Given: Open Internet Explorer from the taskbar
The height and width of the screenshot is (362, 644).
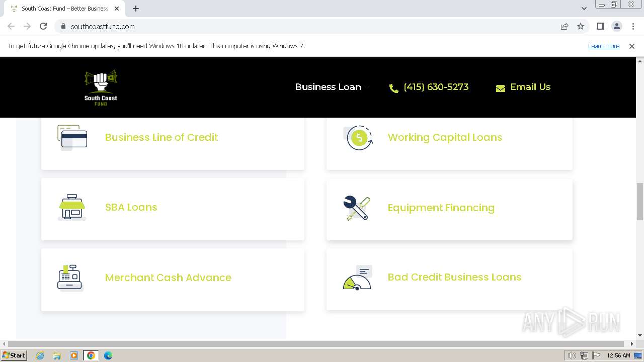Looking at the screenshot, I should click(40, 355).
